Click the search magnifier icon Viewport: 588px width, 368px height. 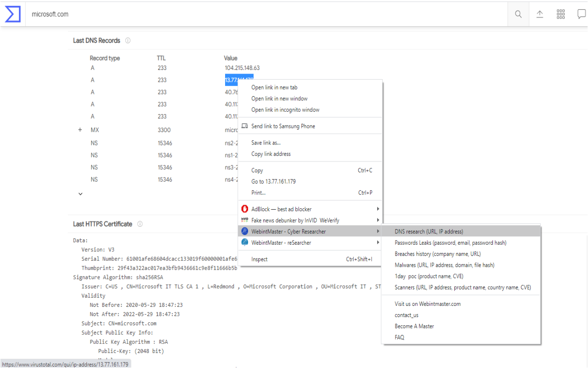point(518,14)
